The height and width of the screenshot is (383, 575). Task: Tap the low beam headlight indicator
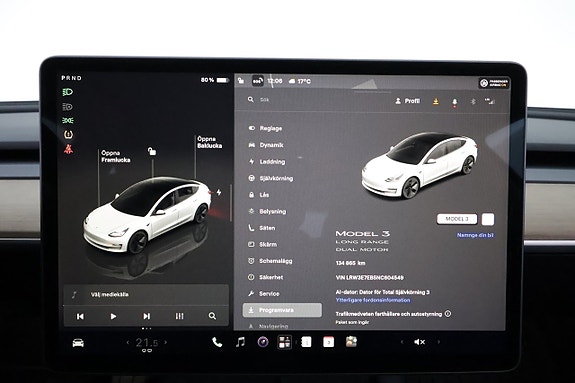(68, 92)
